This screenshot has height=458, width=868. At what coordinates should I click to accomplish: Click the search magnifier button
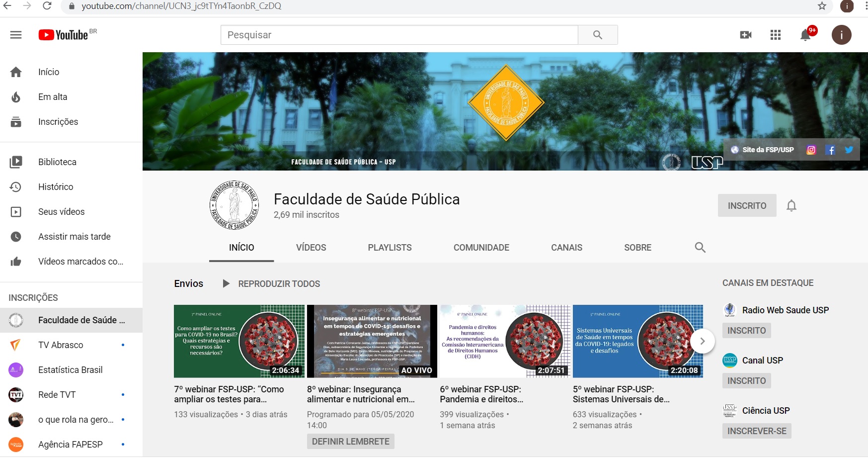[598, 35]
